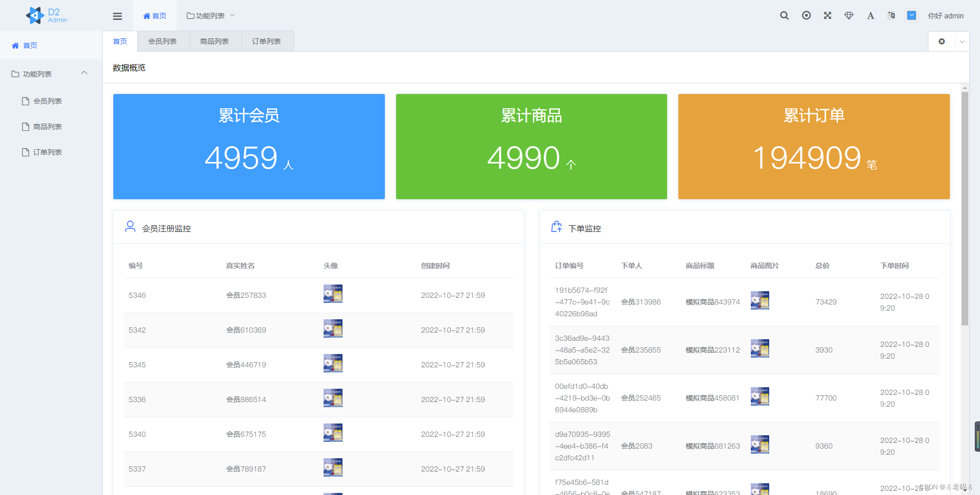Open the 你好 admin user menu

945,16
